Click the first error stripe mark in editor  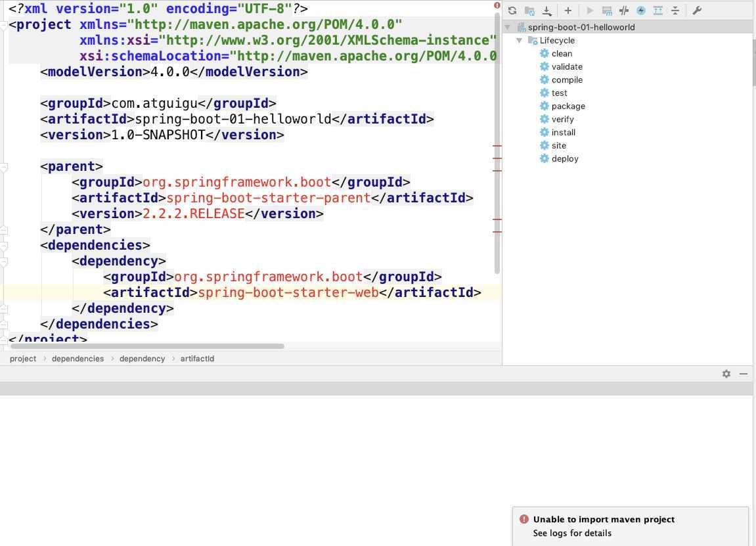pyautogui.click(x=497, y=146)
